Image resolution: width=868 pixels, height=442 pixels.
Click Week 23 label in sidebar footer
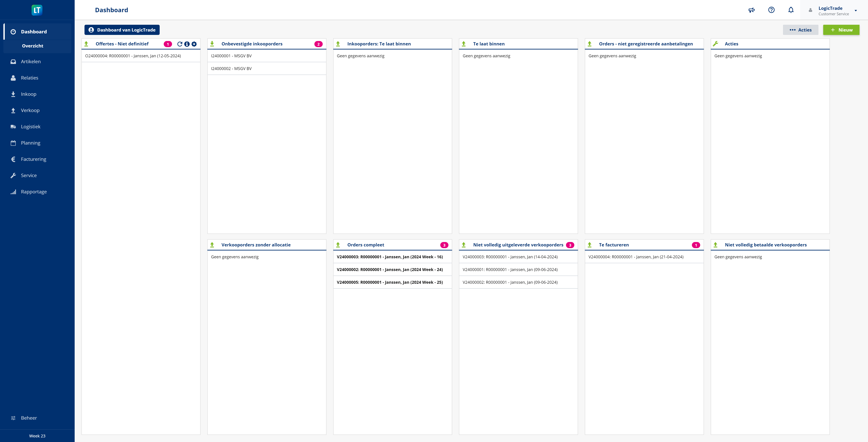pos(37,436)
